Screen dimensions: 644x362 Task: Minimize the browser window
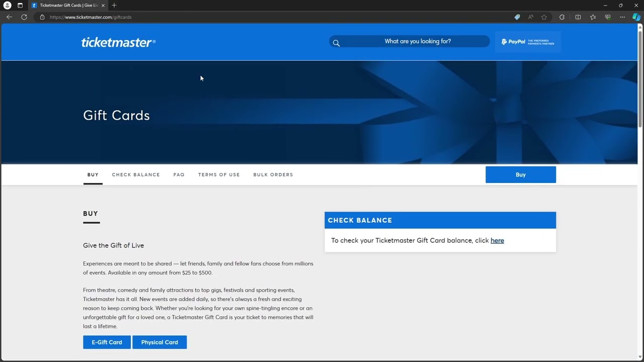click(605, 5)
